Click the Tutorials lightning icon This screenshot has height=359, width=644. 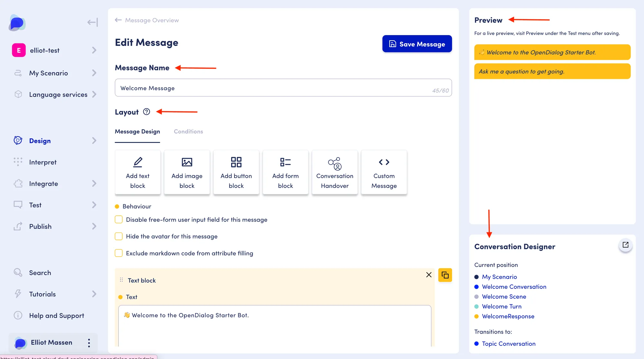[18, 294]
